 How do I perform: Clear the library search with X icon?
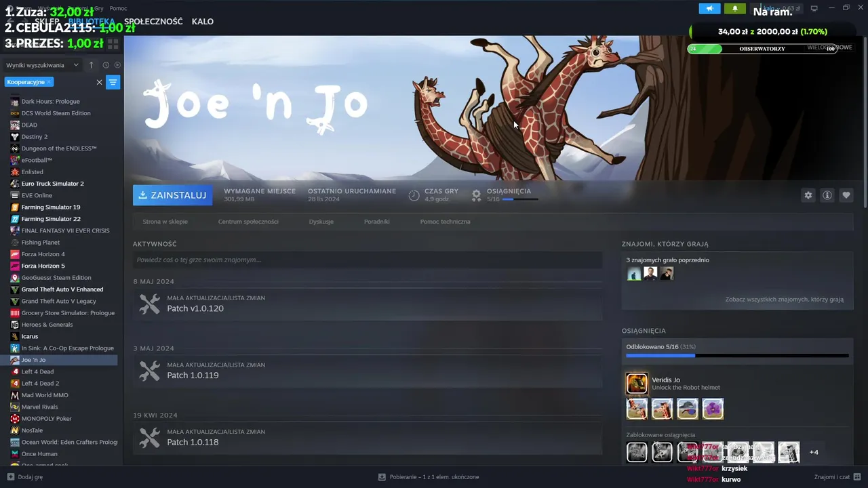tap(99, 82)
